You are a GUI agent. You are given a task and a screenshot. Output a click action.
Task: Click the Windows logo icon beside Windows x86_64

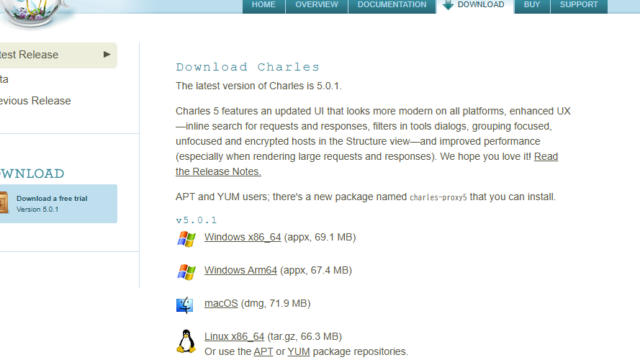tap(186, 239)
